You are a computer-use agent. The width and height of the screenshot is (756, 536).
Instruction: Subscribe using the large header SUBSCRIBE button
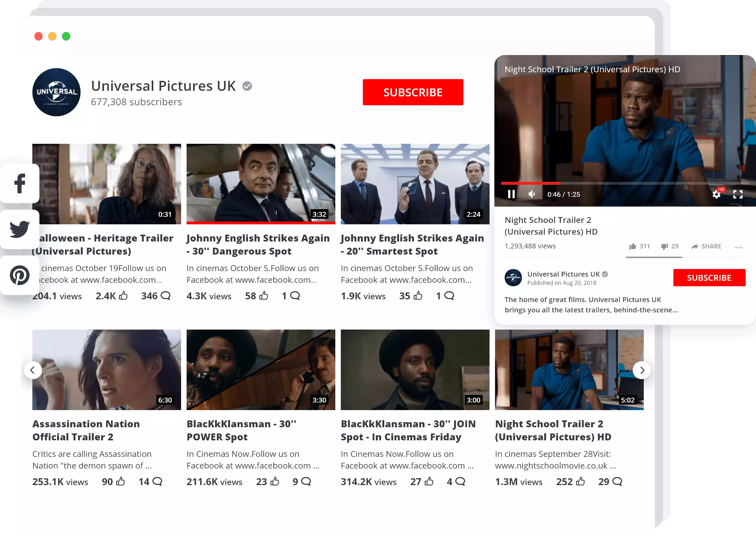click(x=413, y=92)
